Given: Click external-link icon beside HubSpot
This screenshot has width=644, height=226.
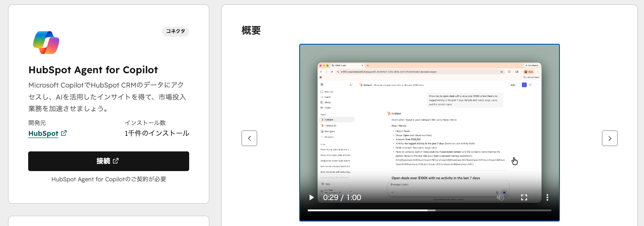Looking at the screenshot, I should coord(64,133).
